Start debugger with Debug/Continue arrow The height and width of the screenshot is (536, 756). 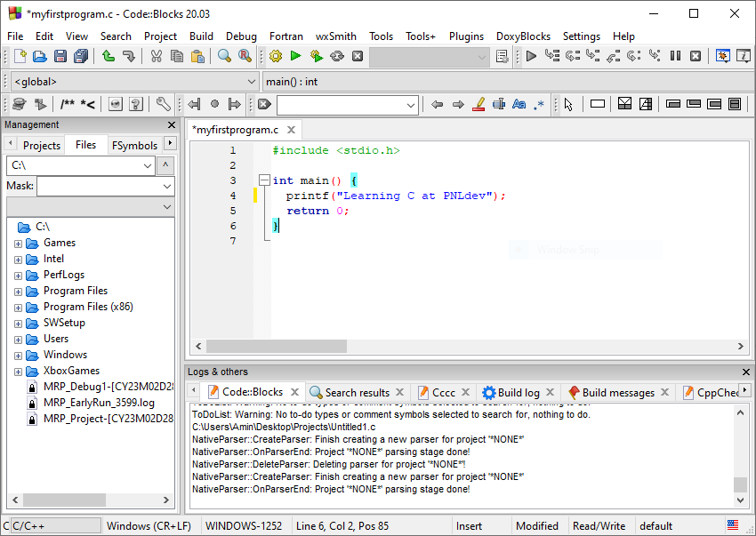pos(531,56)
